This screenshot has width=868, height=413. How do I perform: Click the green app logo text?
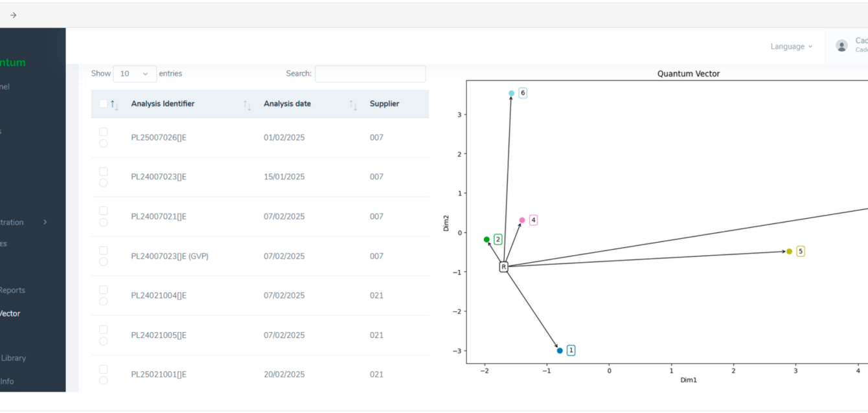pyautogui.click(x=13, y=63)
